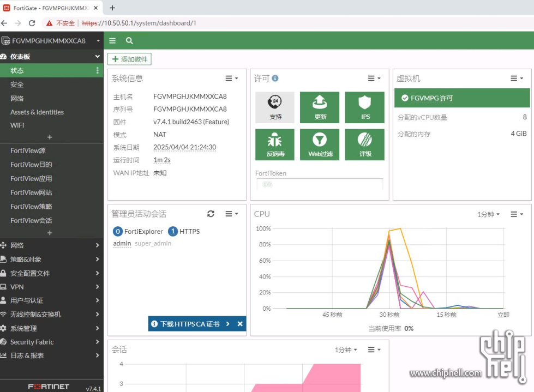Open FortiView网站 monitor
Image resolution: width=534 pixels, height=392 pixels.
[x=52, y=192]
